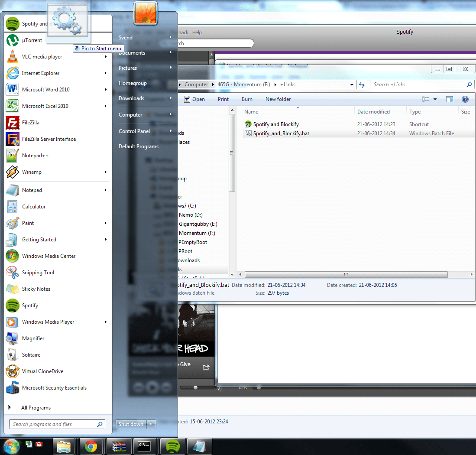Click Explorer horizontal scrollbar
476x455 pixels.
click(346, 274)
